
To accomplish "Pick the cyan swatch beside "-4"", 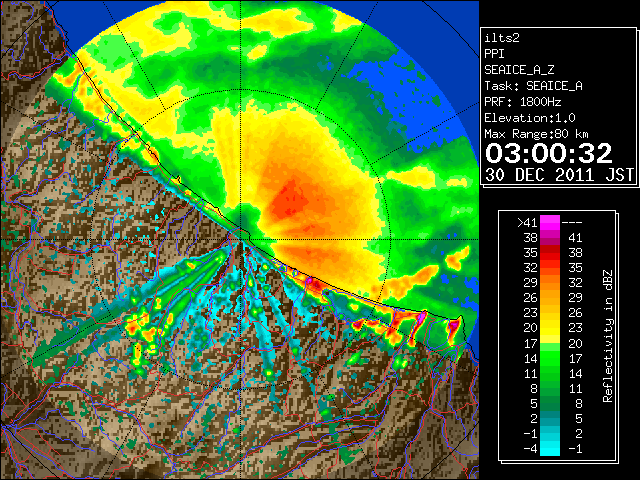I will pos(550,449).
